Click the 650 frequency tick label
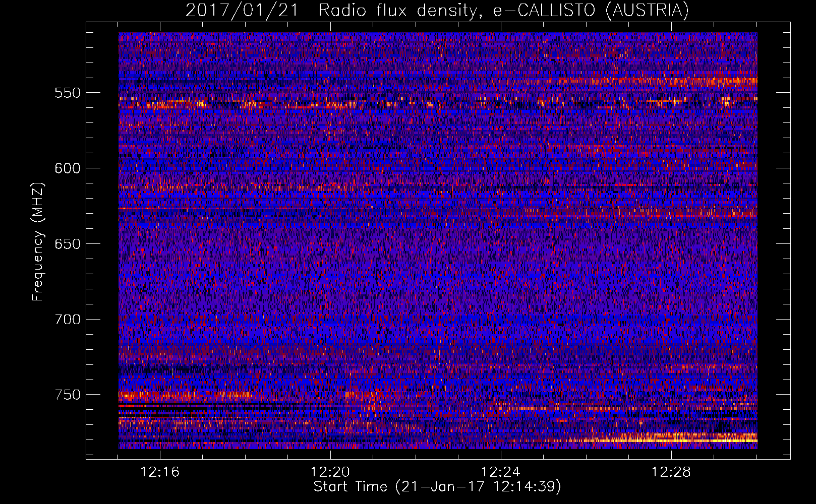 [x=68, y=244]
